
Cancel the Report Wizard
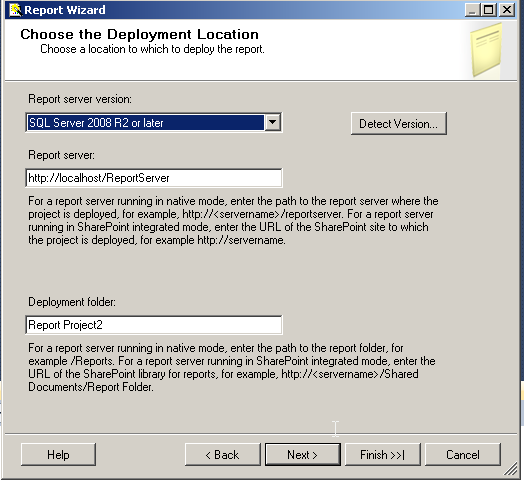[463, 455]
